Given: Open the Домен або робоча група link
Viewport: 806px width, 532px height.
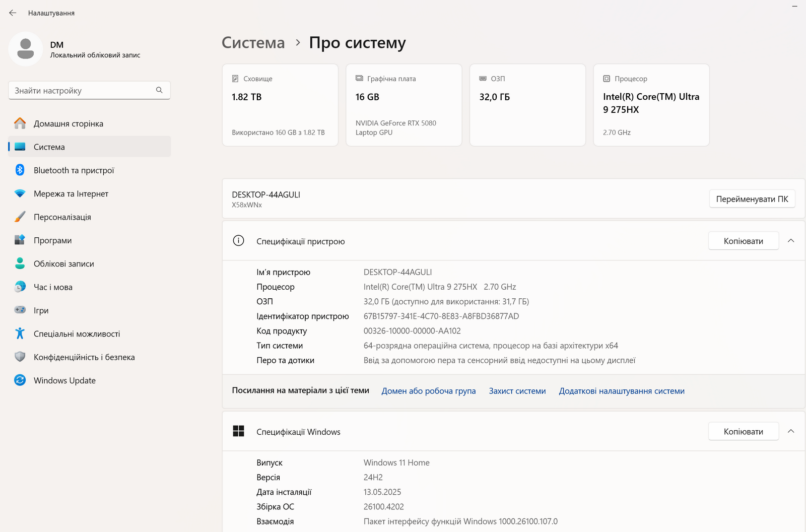Looking at the screenshot, I should (x=429, y=391).
